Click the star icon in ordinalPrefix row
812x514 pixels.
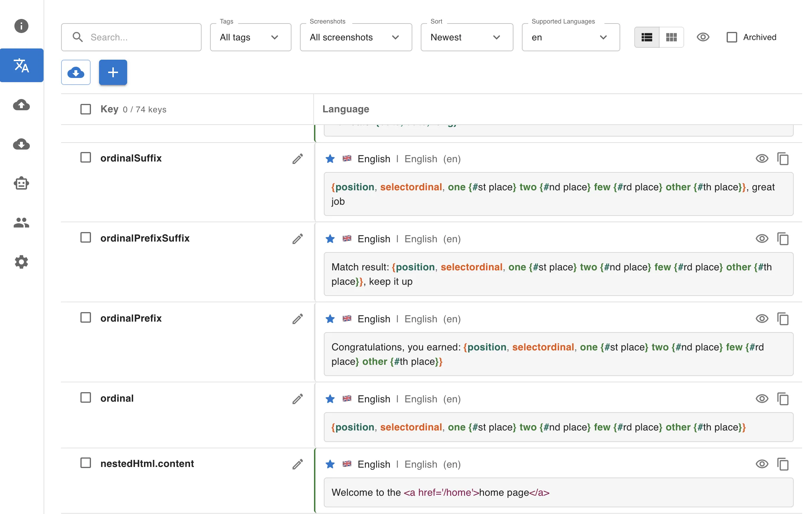[330, 319]
